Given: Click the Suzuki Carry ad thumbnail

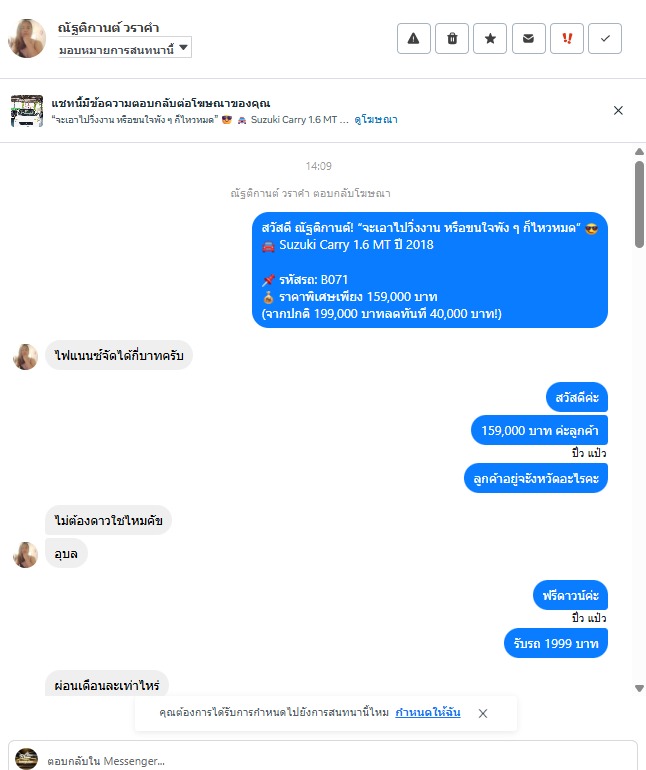Looking at the screenshot, I should tap(27, 111).
